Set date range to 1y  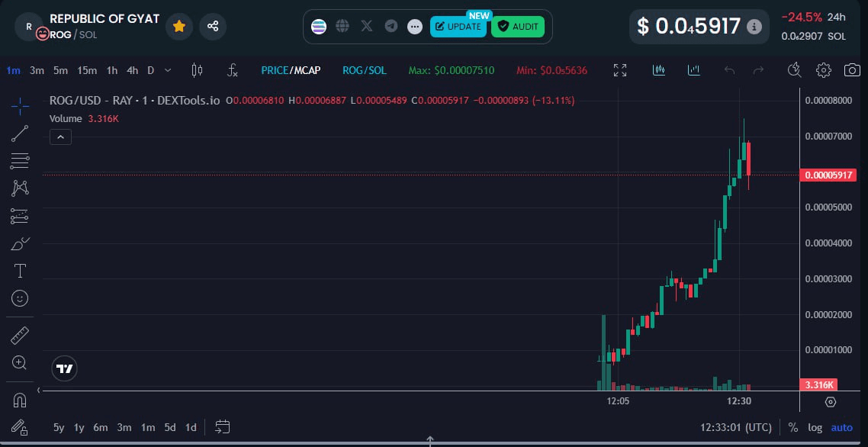(79, 428)
